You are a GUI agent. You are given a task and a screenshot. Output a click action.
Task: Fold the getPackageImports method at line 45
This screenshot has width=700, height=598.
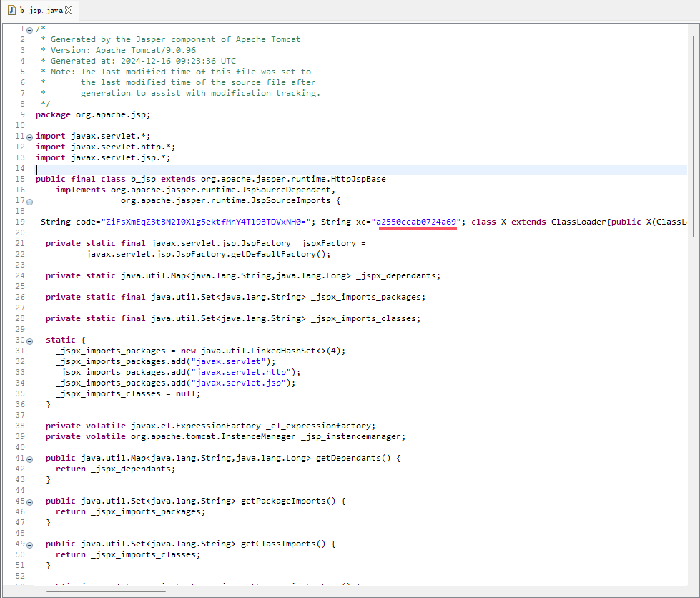point(29,501)
